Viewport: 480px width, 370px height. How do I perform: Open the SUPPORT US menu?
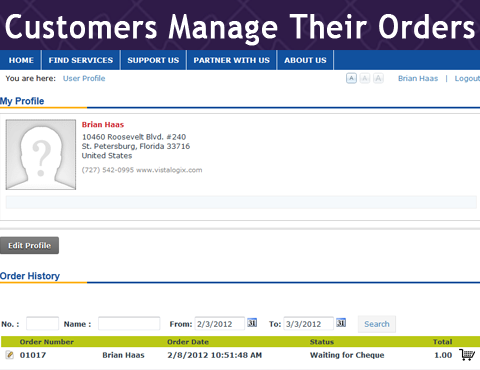[x=153, y=60]
